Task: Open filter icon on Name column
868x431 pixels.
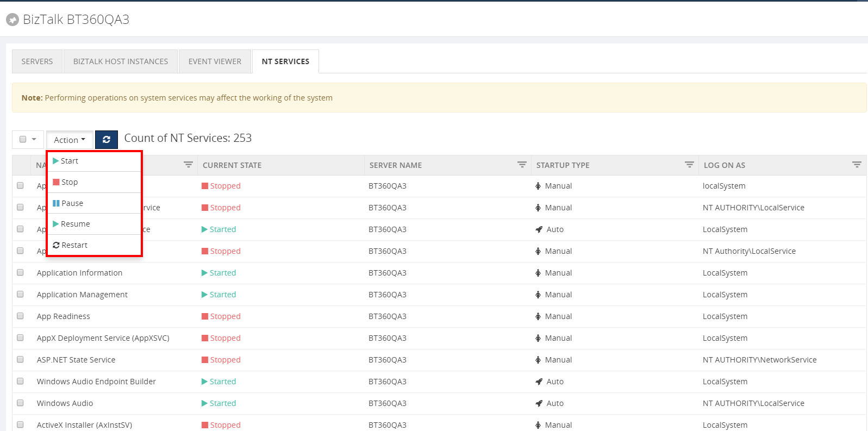Action: click(x=188, y=165)
